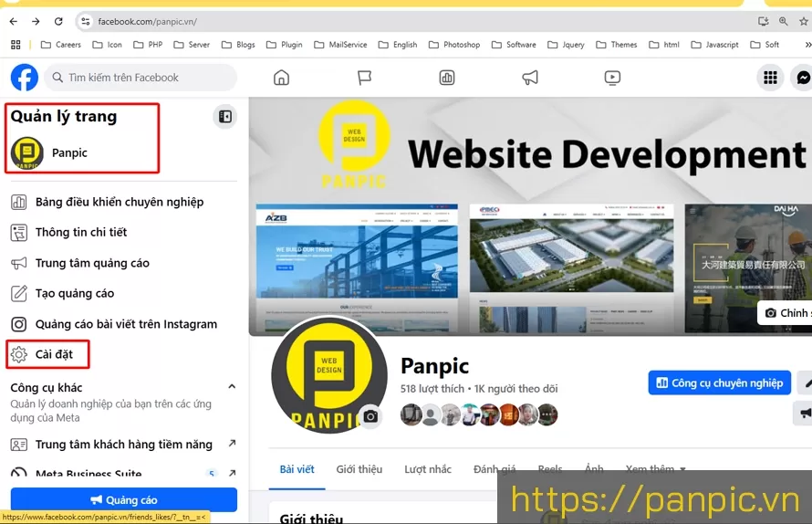
Task: Open the Careers bookmark folder
Action: 60,45
